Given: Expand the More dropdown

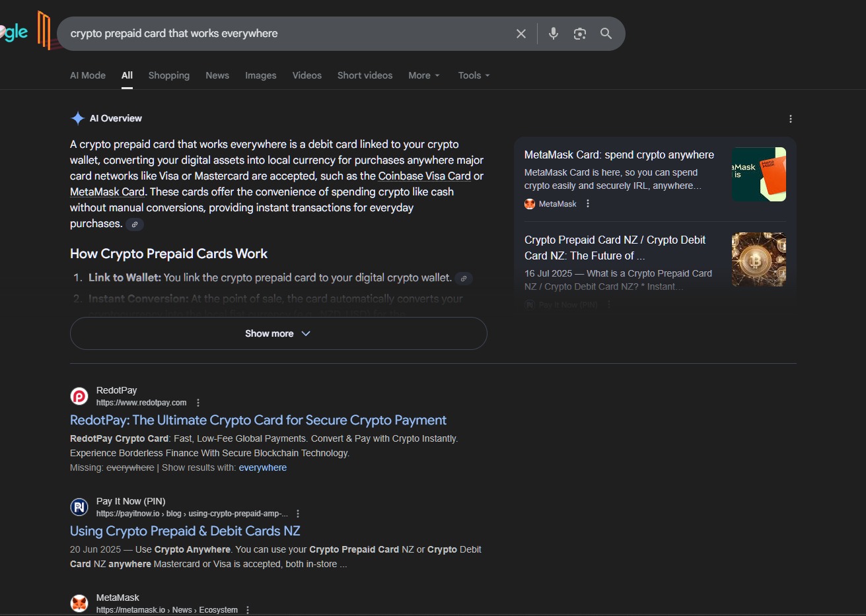Looking at the screenshot, I should pyautogui.click(x=424, y=75).
